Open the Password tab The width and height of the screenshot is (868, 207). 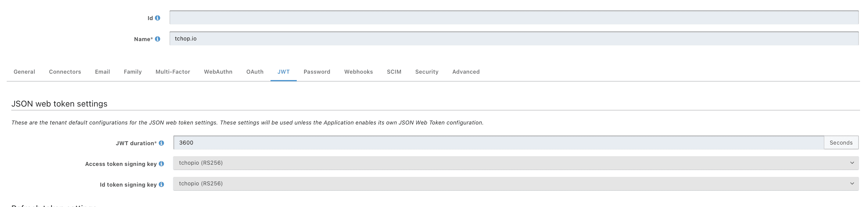(317, 72)
